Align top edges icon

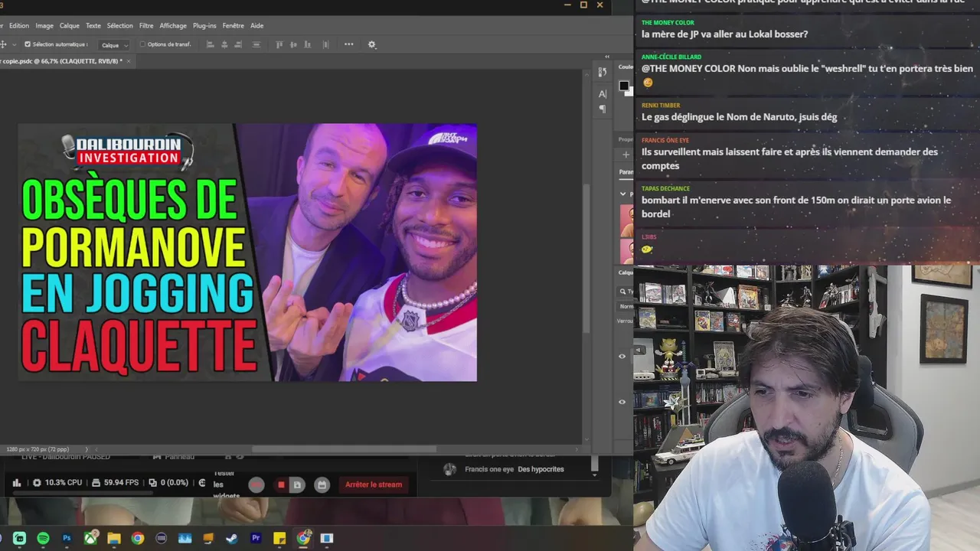point(279,44)
